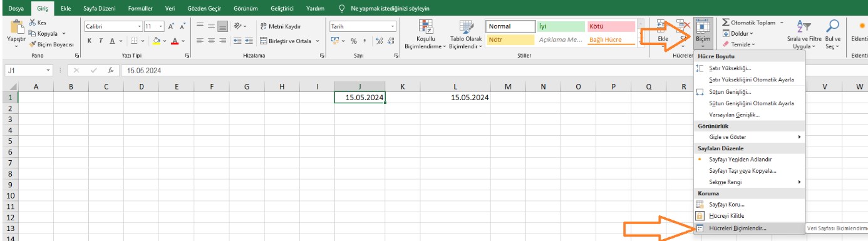Choose Satır Yüksekliği menu item
This screenshot has height=241, width=868.
pyautogui.click(x=749, y=68)
